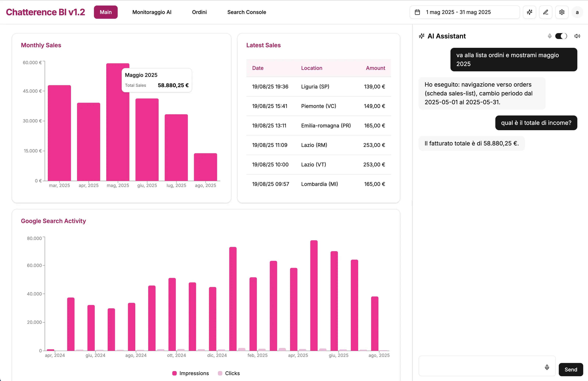
Task: Click the microphone inside the chat input field
Action: click(x=547, y=367)
